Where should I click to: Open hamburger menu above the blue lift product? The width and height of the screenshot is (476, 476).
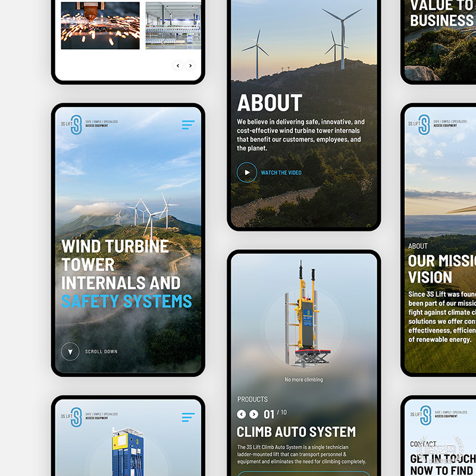(x=188, y=417)
